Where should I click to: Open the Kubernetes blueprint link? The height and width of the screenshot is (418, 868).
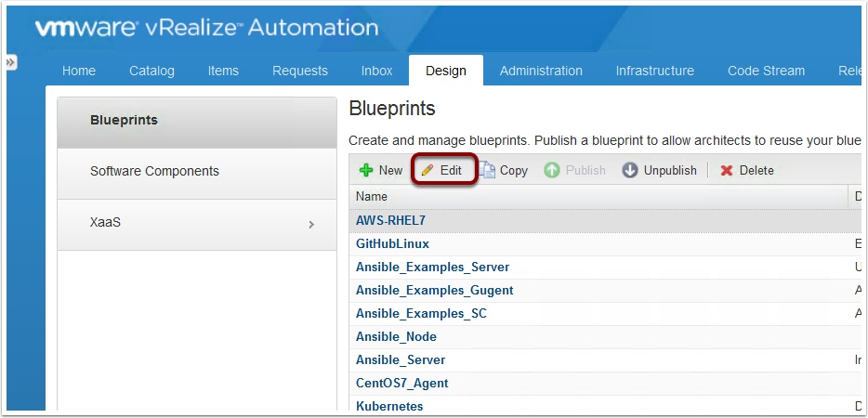coord(389,406)
